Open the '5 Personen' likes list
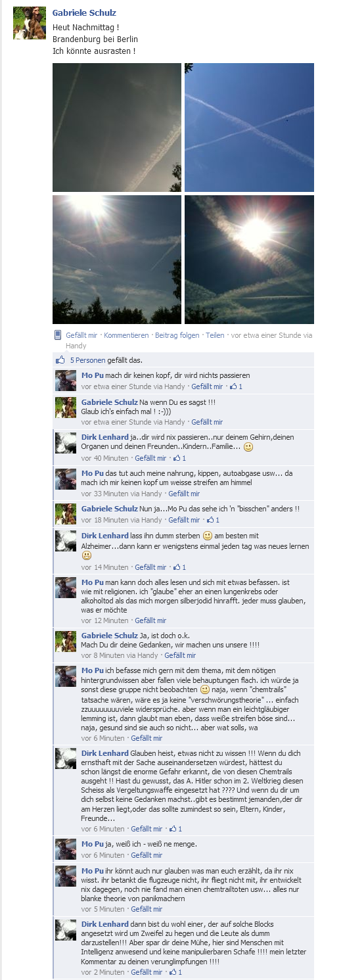 [86, 360]
